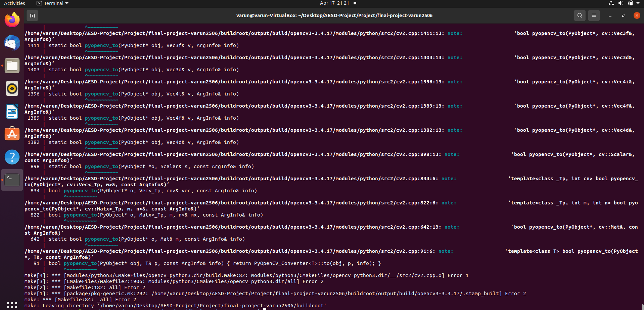Open the terminal search

pyautogui.click(x=580, y=15)
